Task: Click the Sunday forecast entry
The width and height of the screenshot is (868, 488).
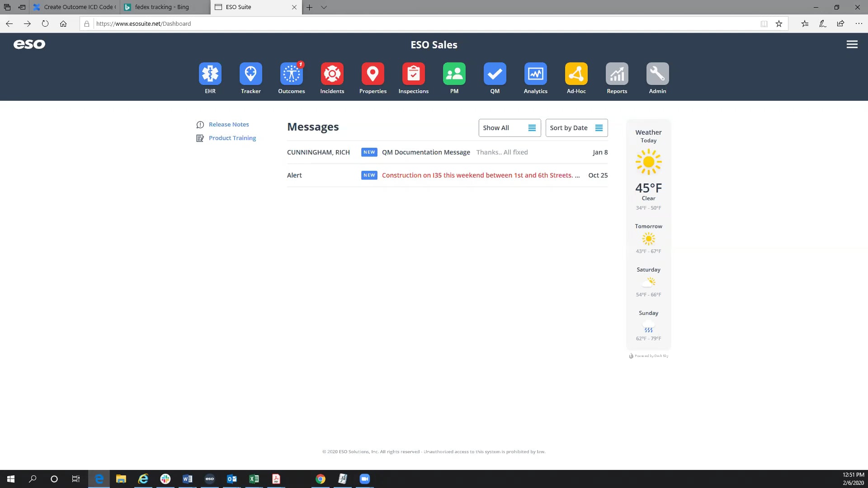Action: coord(649,325)
